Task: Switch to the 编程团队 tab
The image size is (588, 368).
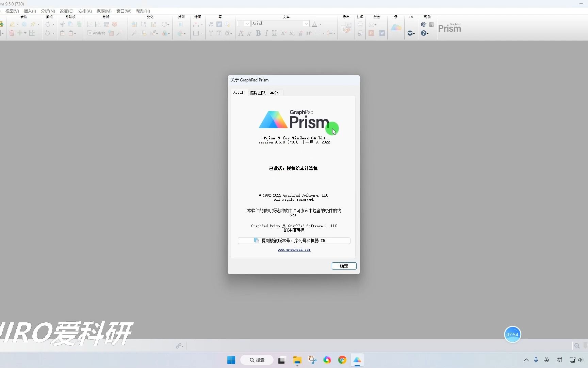Action: pyautogui.click(x=258, y=93)
